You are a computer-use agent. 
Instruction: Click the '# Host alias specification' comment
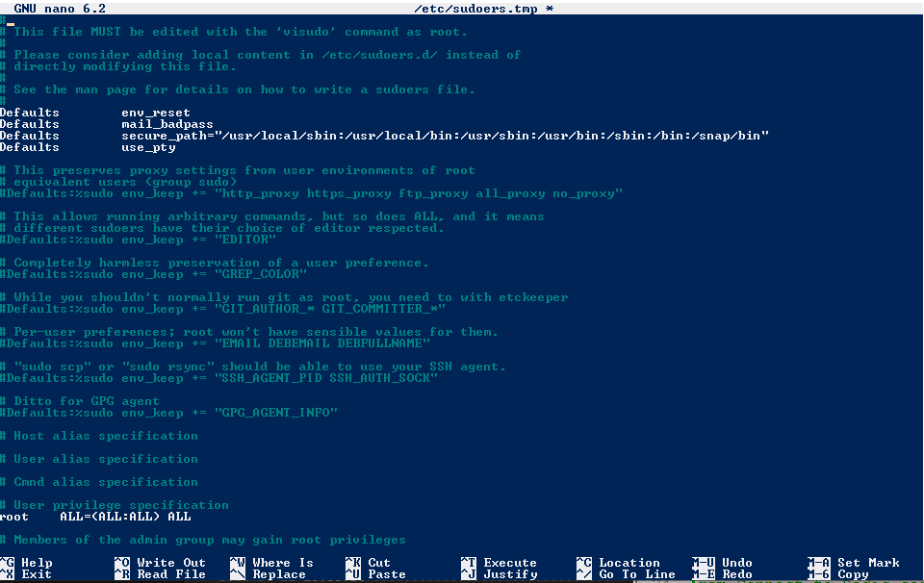99,436
